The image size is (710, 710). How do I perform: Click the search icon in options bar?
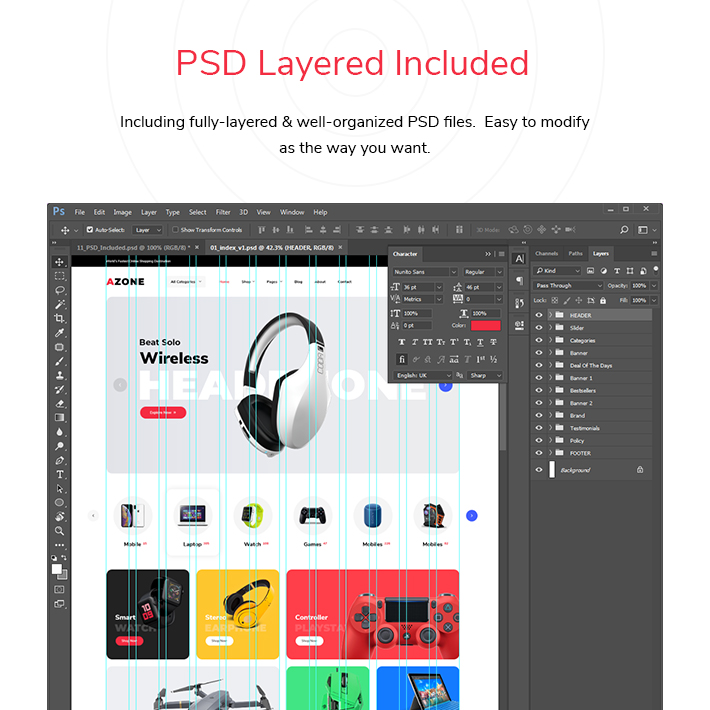(x=624, y=230)
